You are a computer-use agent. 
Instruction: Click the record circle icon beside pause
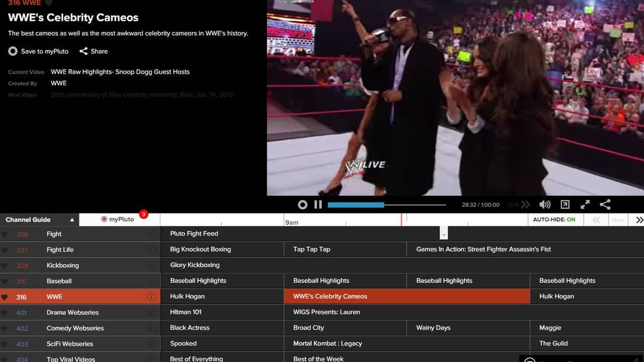click(303, 204)
